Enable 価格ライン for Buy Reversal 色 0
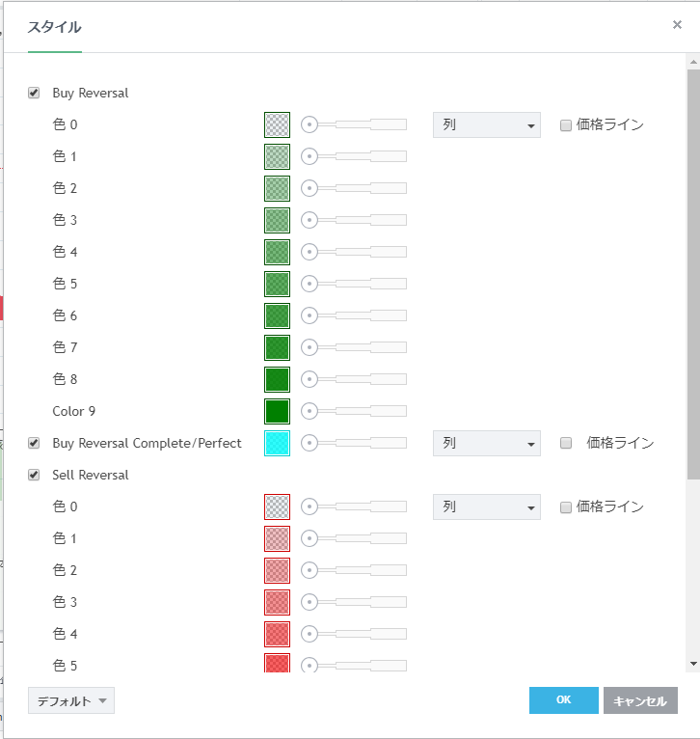 point(566,124)
